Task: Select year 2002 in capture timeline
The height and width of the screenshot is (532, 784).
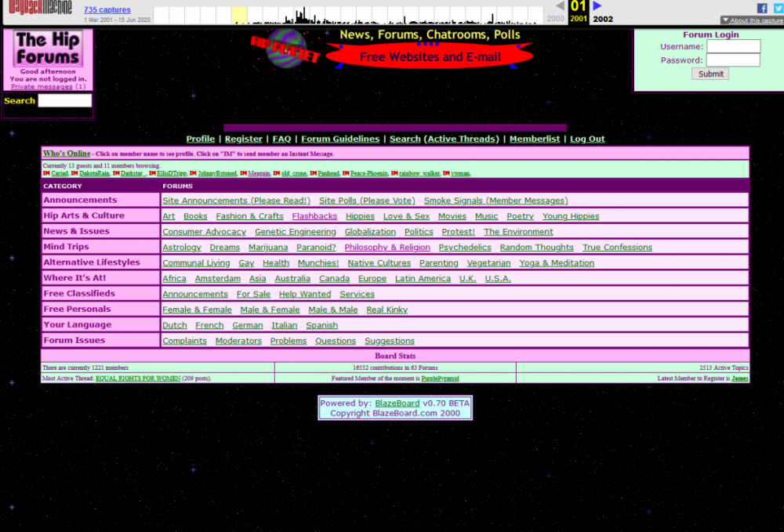Action: click(x=603, y=19)
